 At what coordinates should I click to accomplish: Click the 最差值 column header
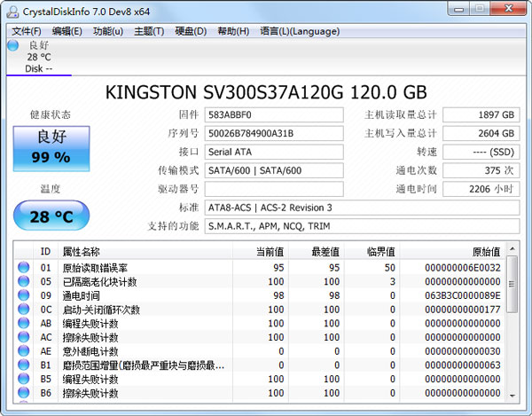click(x=317, y=251)
